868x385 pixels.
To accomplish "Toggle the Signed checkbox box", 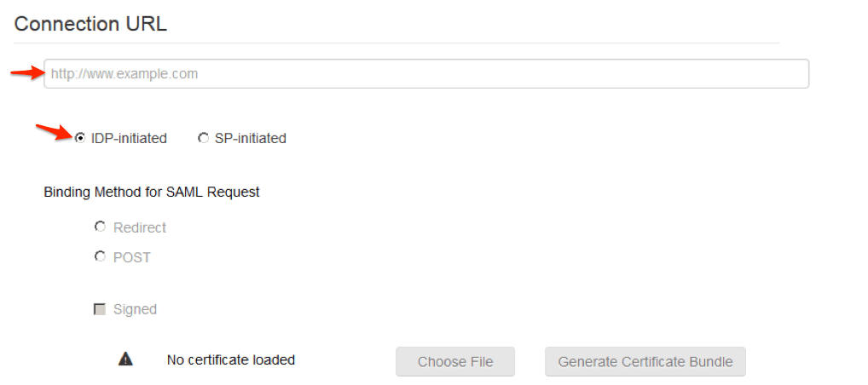I will click(99, 309).
